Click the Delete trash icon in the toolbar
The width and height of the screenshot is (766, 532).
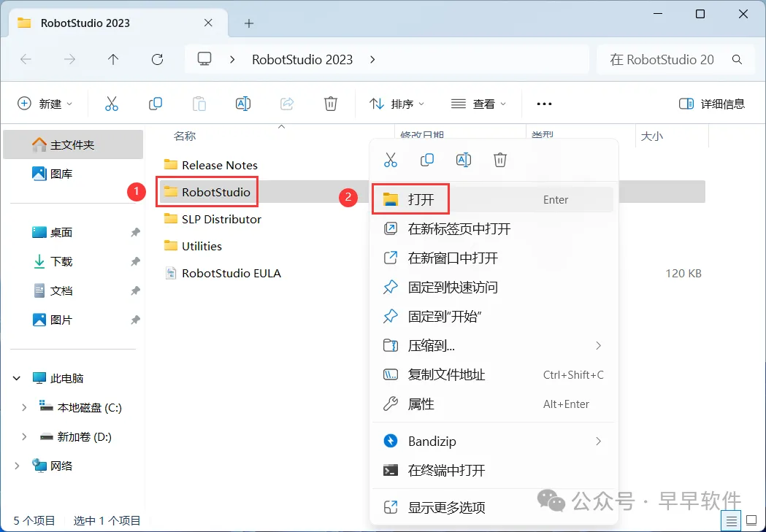(331, 104)
